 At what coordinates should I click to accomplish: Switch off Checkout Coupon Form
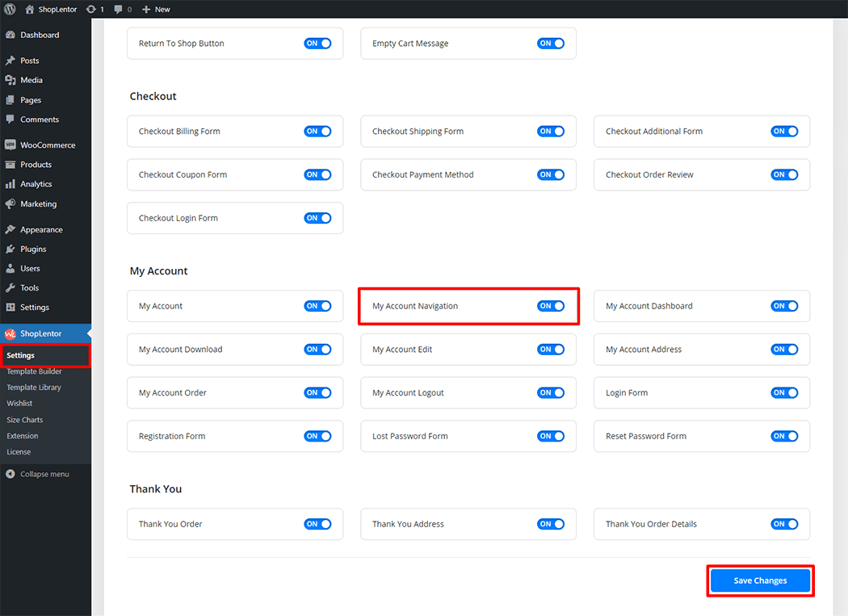(317, 174)
